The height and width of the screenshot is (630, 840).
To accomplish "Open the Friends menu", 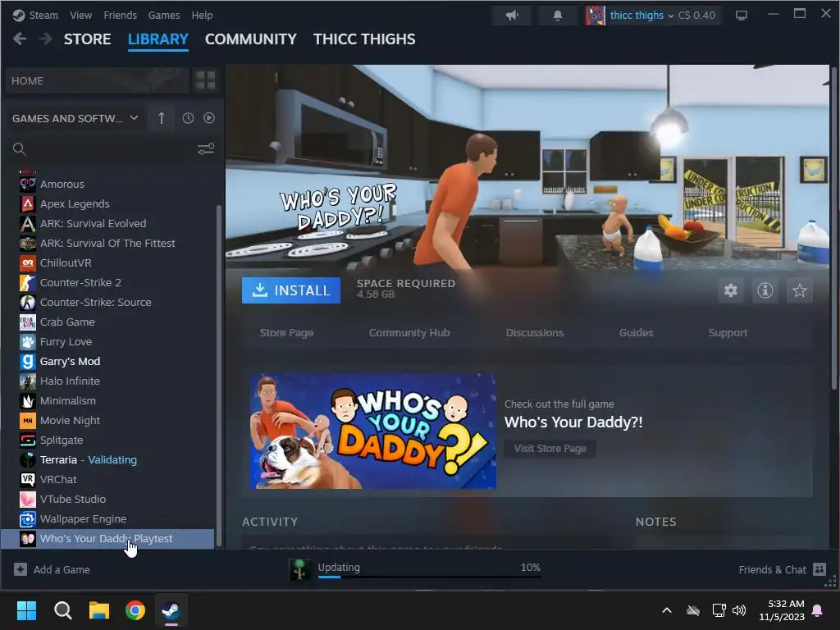I will point(120,16).
